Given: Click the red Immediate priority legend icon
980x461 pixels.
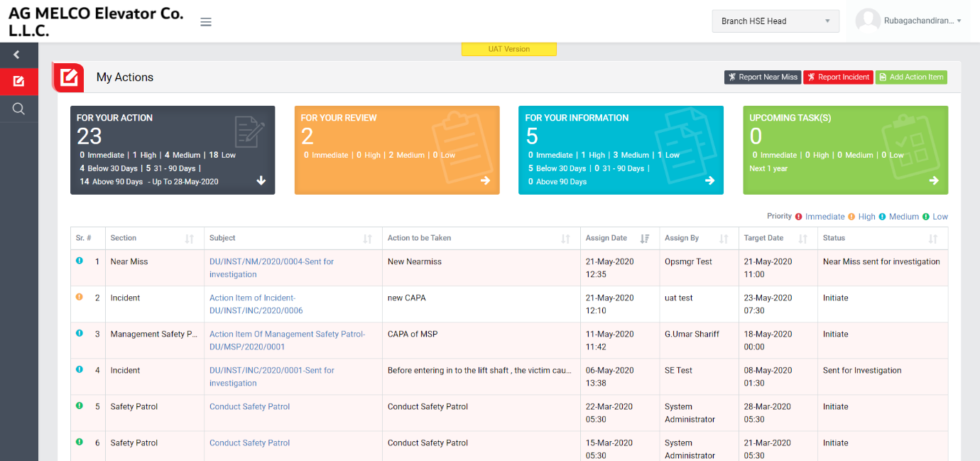Looking at the screenshot, I should pyautogui.click(x=799, y=217).
